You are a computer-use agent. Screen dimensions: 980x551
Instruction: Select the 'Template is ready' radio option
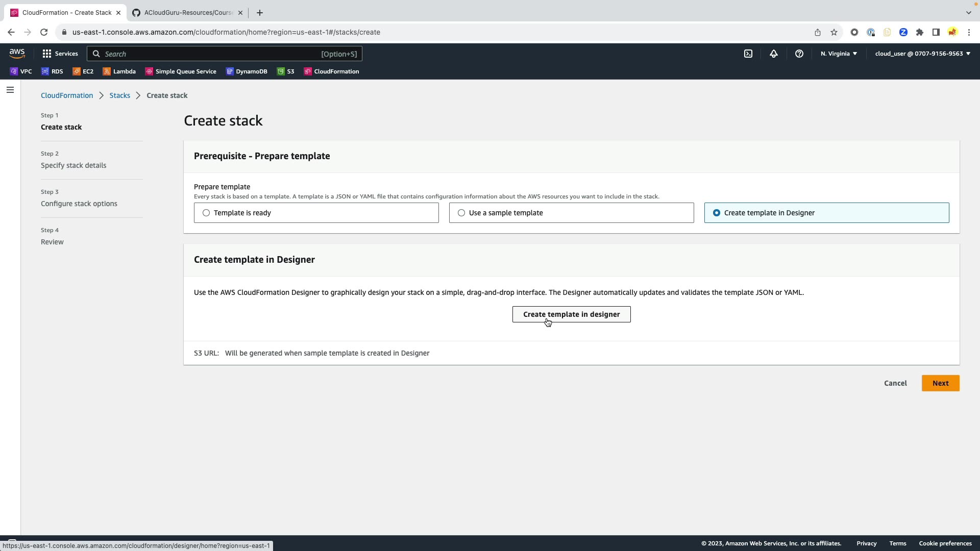click(206, 213)
